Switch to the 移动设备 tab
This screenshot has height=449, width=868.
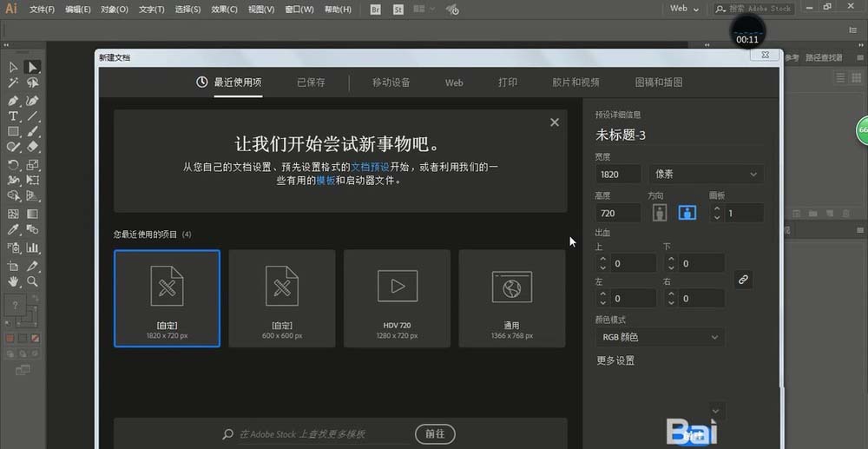pyautogui.click(x=391, y=83)
